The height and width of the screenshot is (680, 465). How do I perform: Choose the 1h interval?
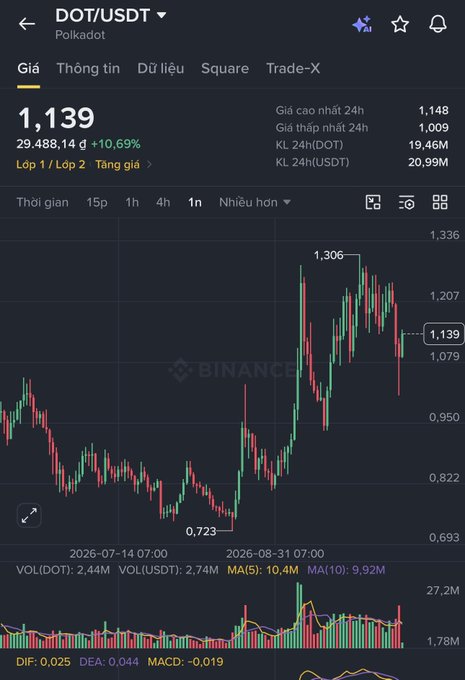132,202
